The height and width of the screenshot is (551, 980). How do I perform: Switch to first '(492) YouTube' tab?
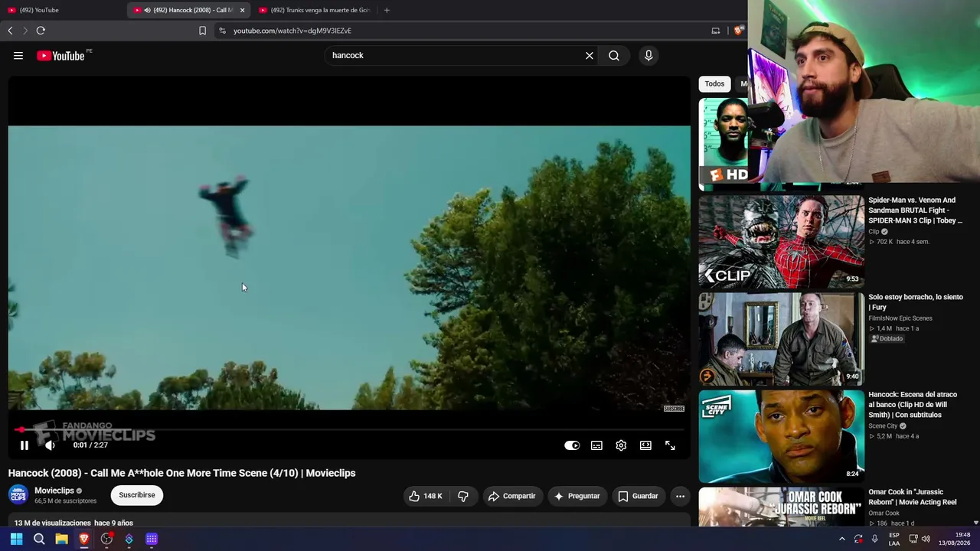pos(61,10)
